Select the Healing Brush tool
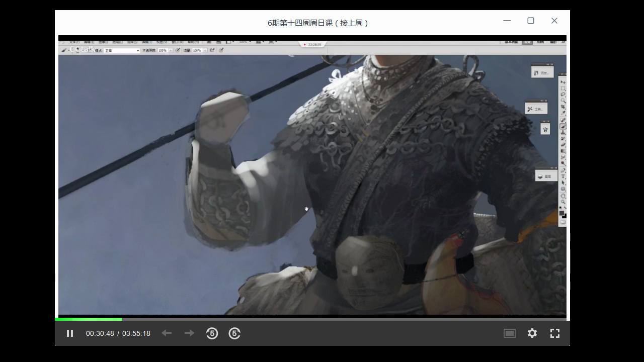 (563, 120)
